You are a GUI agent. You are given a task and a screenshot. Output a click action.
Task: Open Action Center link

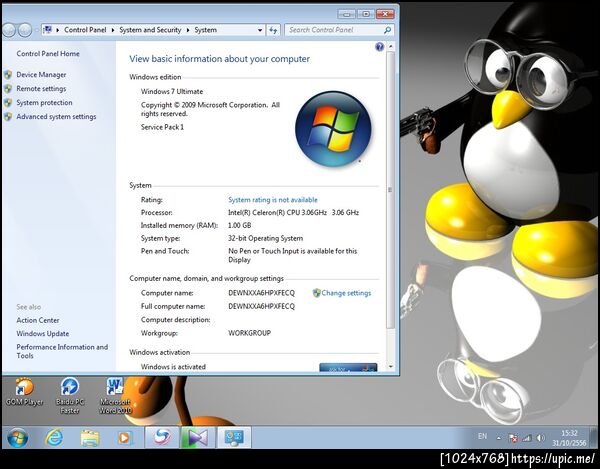click(x=38, y=320)
